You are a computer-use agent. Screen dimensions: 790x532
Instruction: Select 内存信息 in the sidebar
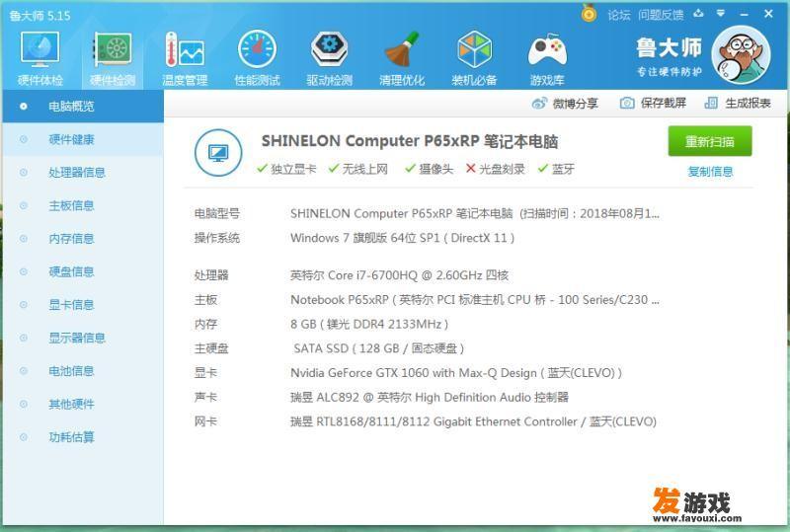(x=83, y=239)
